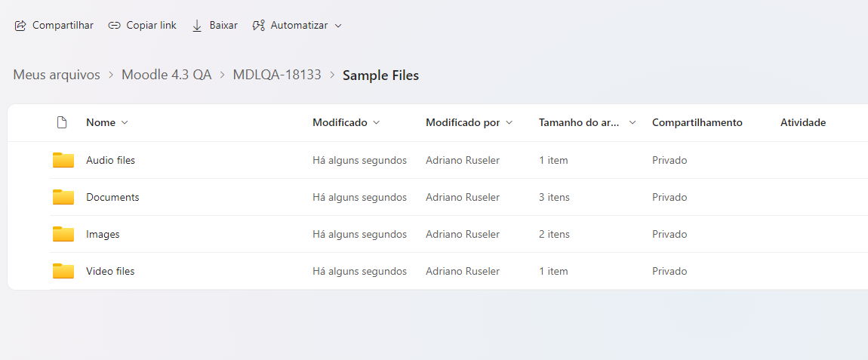Open the Documents folder name link
868x360 pixels.
click(x=112, y=197)
